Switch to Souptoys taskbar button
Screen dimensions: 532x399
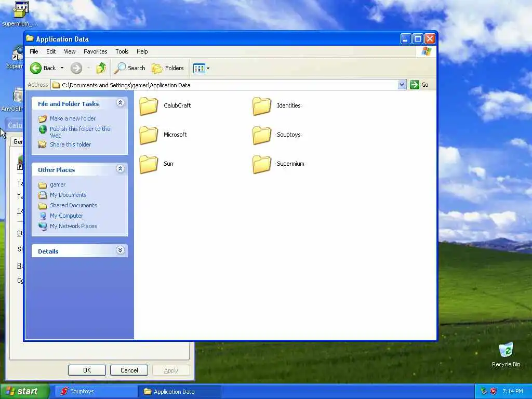coord(96,391)
